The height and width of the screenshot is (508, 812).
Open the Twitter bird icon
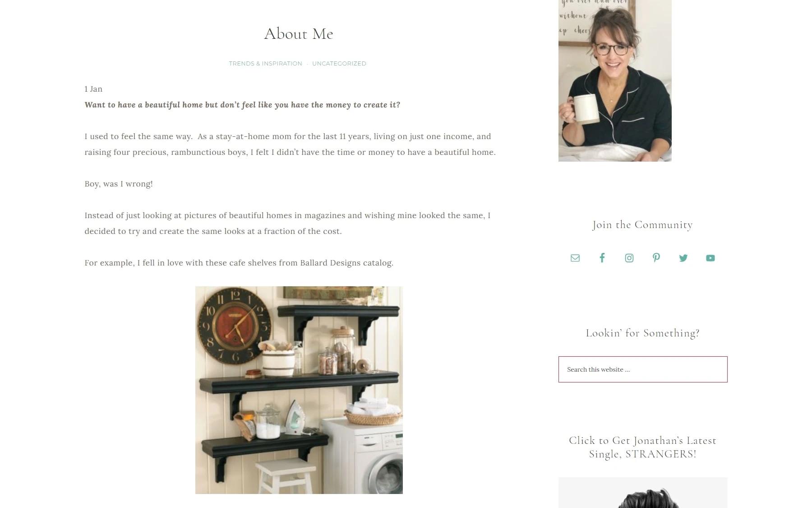(x=683, y=258)
